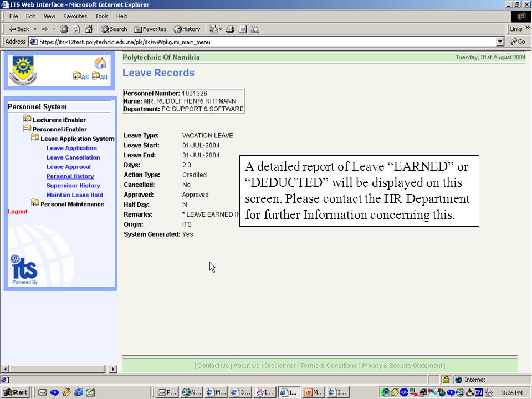Open the Help menu
The height and width of the screenshot is (399, 532).
122,16
